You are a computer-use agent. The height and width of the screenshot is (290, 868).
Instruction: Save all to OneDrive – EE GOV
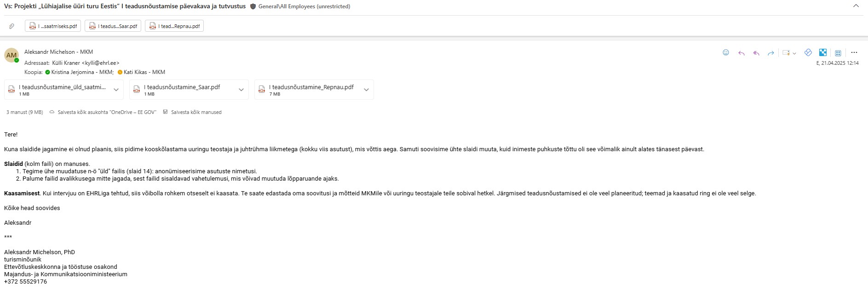point(103,112)
